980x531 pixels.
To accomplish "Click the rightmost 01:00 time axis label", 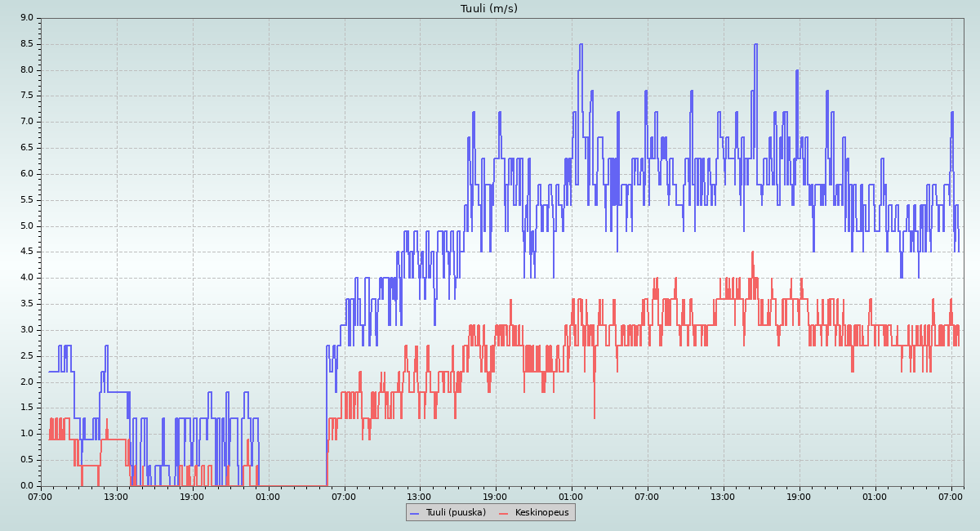I will tap(875, 496).
